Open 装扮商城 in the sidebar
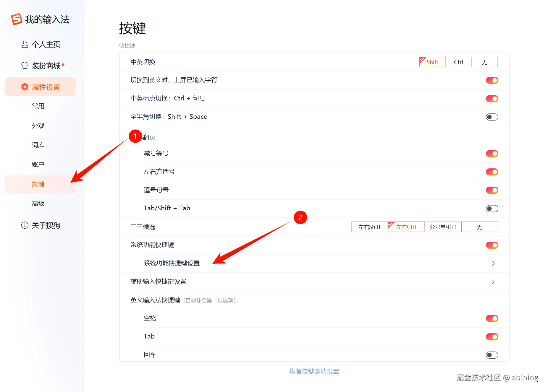 click(41, 66)
